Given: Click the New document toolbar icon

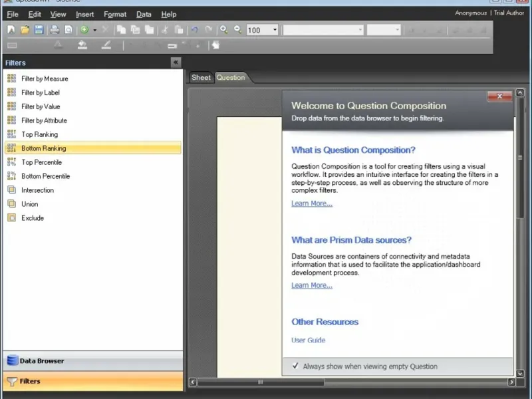Looking at the screenshot, I should pos(11,30).
